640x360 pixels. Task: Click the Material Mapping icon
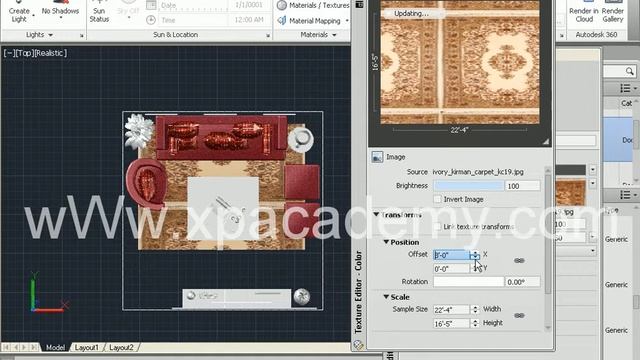(x=282, y=20)
